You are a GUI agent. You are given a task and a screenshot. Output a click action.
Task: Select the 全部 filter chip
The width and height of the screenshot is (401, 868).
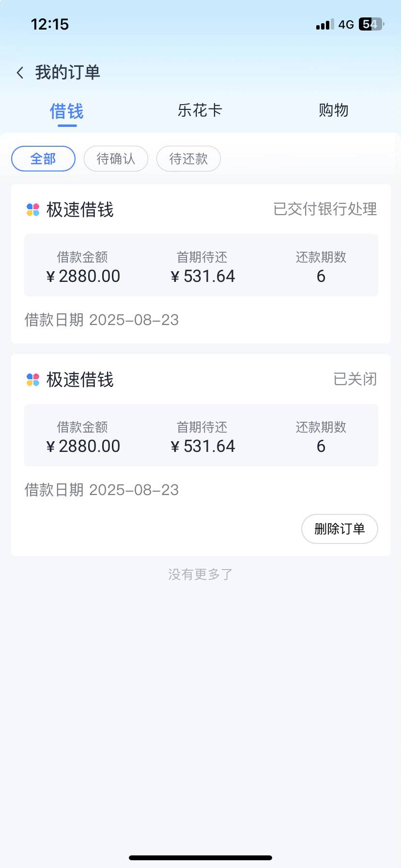(x=43, y=158)
